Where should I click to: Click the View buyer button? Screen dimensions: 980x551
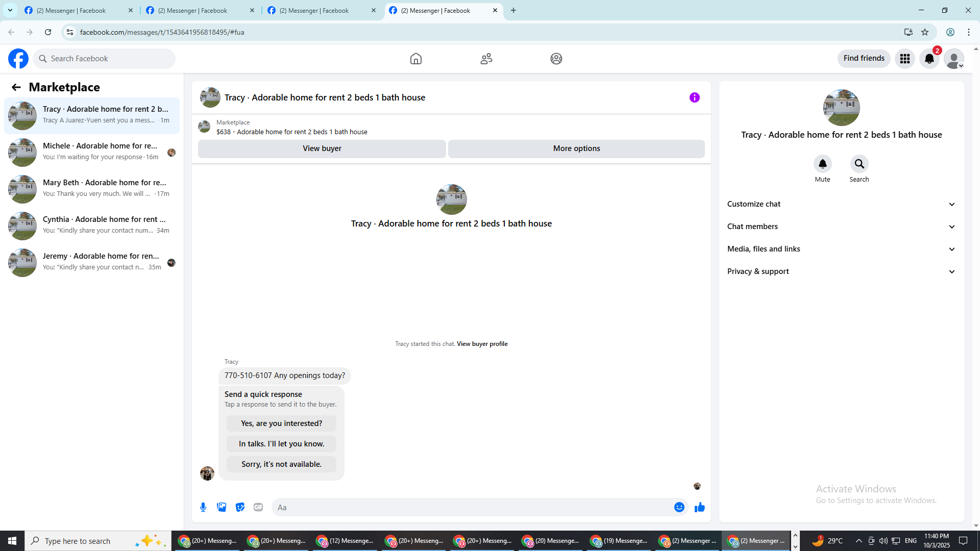pyautogui.click(x=322, y=148)
